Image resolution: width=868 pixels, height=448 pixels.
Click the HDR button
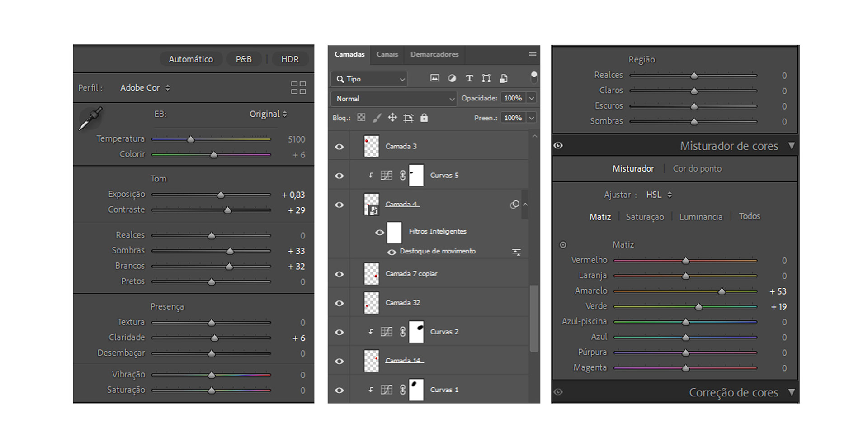tap(290, 59)
